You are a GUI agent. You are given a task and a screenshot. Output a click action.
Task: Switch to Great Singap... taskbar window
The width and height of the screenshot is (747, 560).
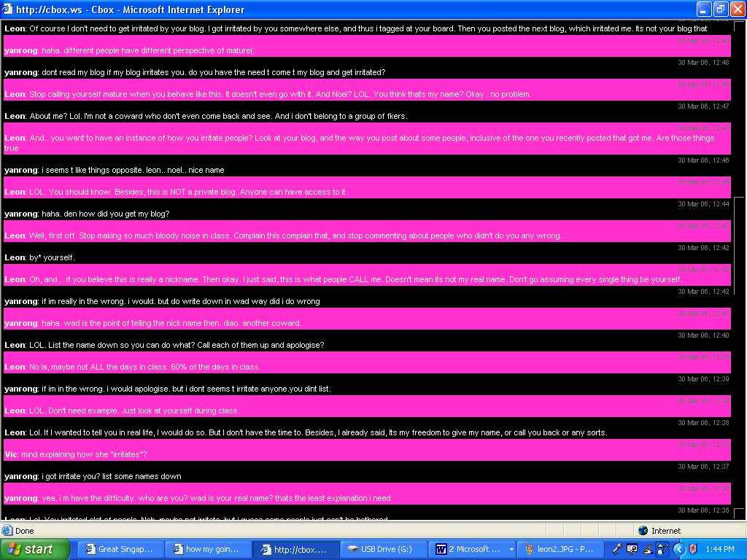pos(121,549)
